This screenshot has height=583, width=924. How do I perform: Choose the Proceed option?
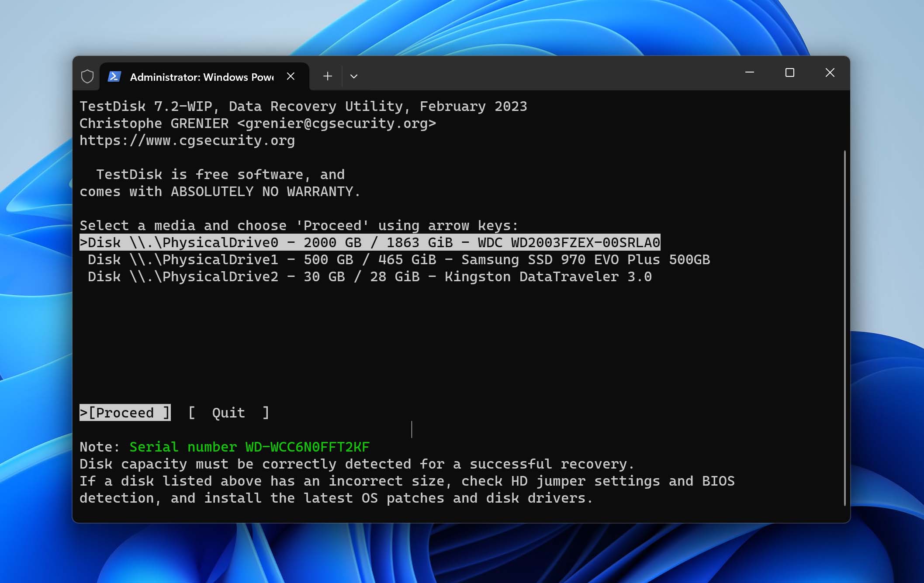pyautogui.click(x=125, y=413)
